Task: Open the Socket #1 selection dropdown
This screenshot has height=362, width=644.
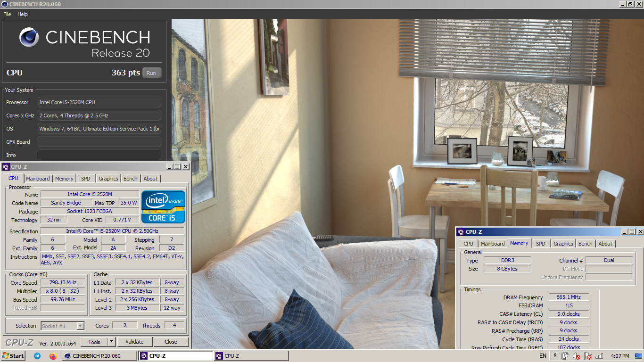Action: pyautogui.click(x=63, y=326)
